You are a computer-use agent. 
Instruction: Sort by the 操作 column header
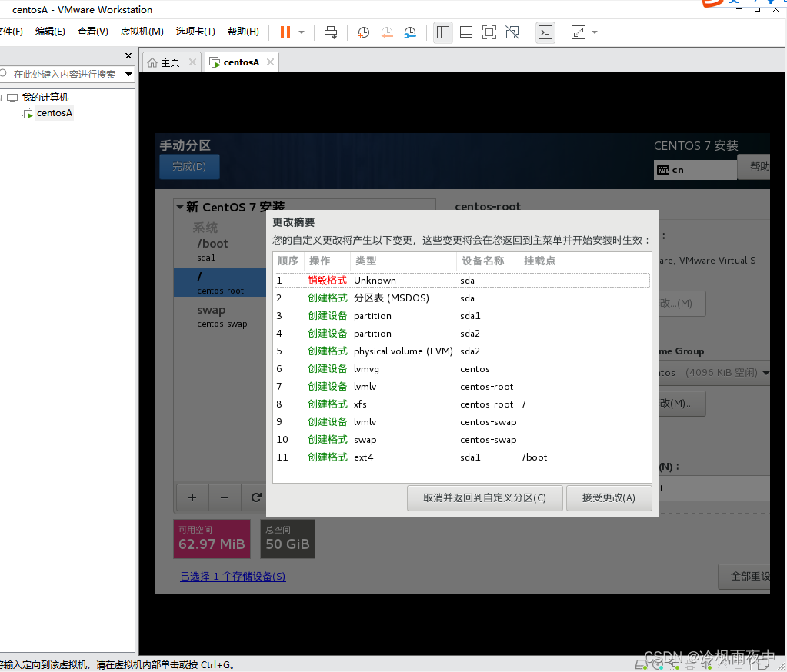pyautogui.click(x=327, y=261)
